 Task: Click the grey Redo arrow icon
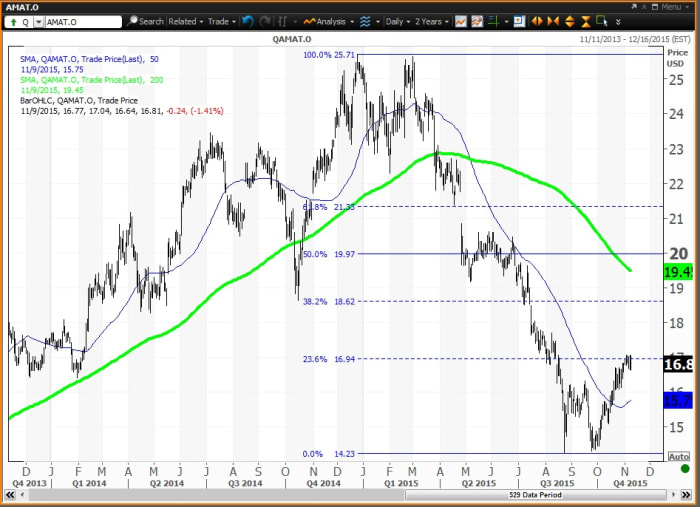[265, 21]
